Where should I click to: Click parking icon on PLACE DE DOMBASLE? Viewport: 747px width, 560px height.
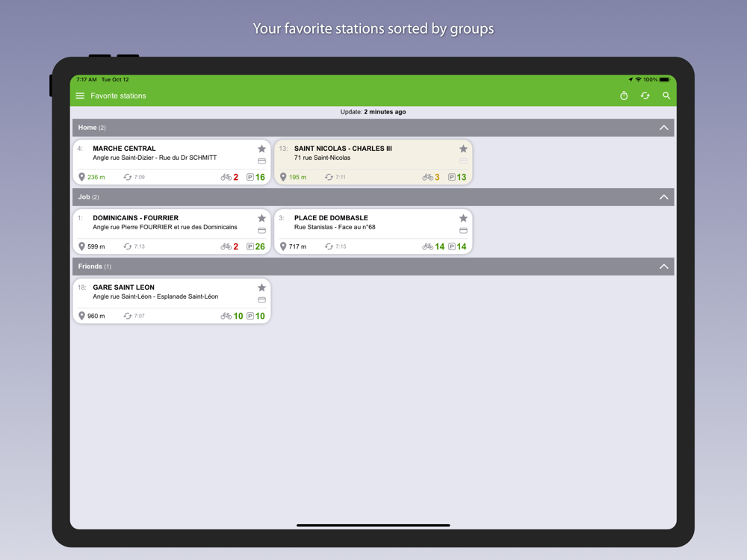tap(452, 246)
